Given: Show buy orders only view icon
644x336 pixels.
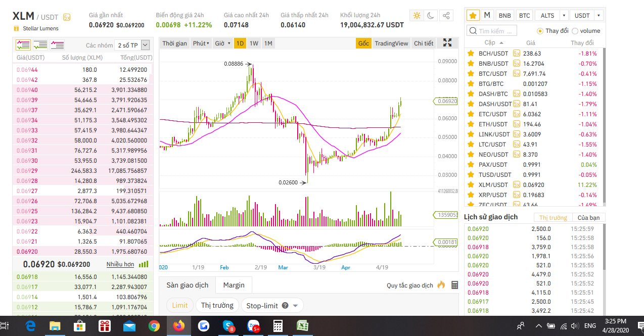Looking at the screenshot, I should (40, 45).
